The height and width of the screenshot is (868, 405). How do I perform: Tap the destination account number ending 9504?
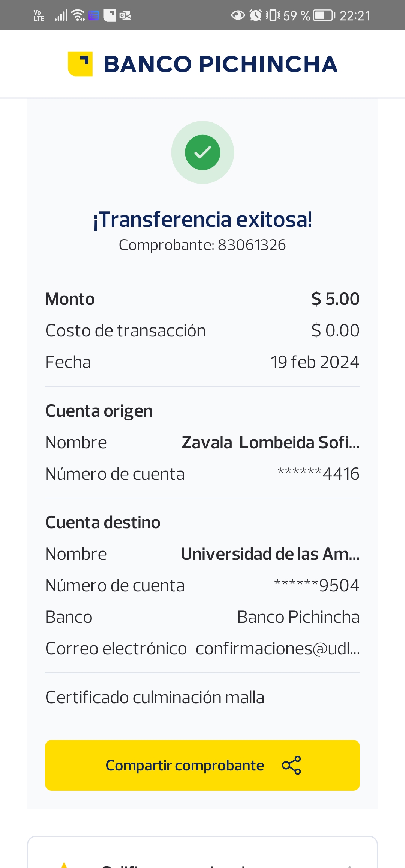click(x=317, y=585)
